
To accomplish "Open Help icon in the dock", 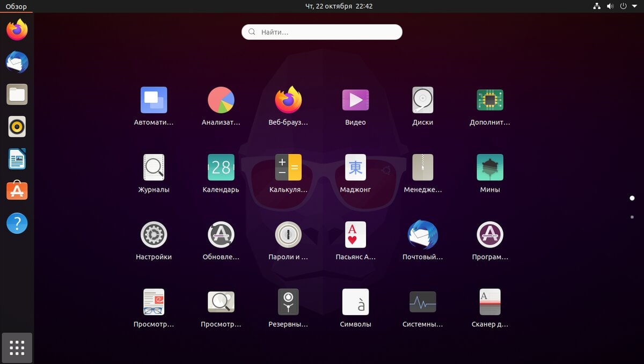I will (x=17, y=223).
